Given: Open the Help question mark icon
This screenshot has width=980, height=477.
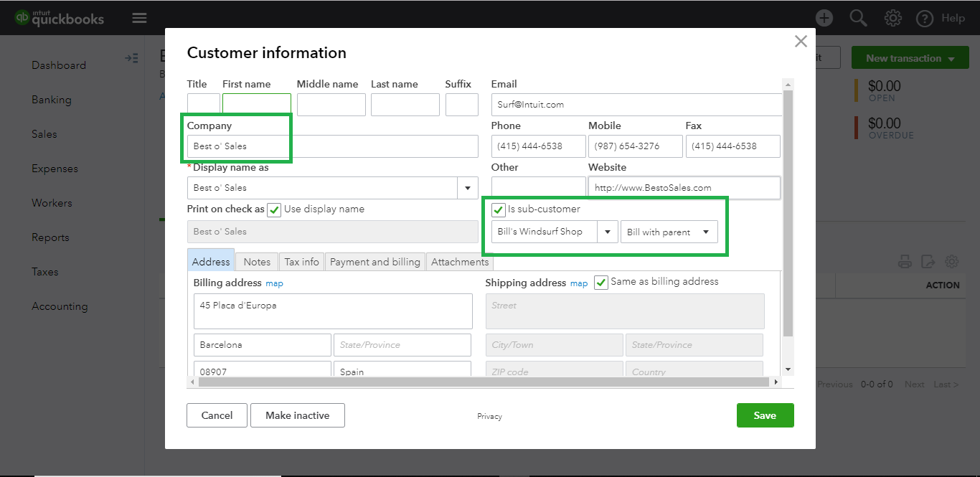Looking at the screenshot, I should pyautogui.click(x=925, y=18).
